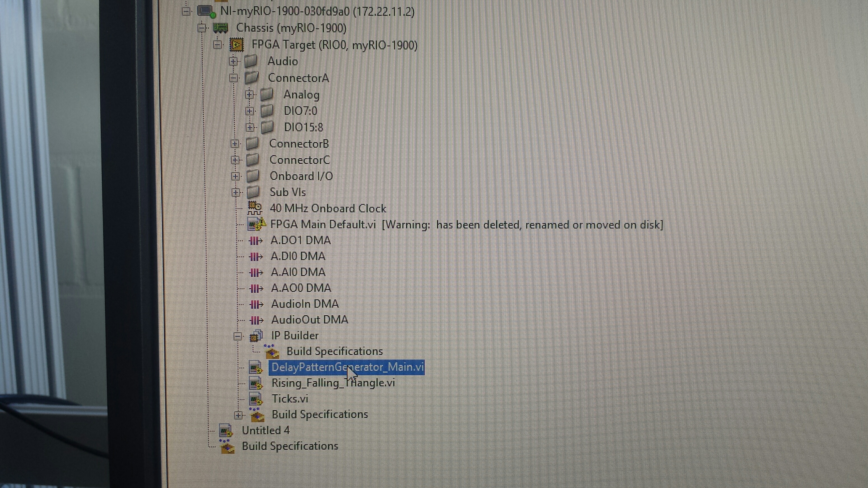The image size is (868, 488).
Task: Collapse the ConnectorA folder
Action: pyautogui.click(x=233, y=78)
